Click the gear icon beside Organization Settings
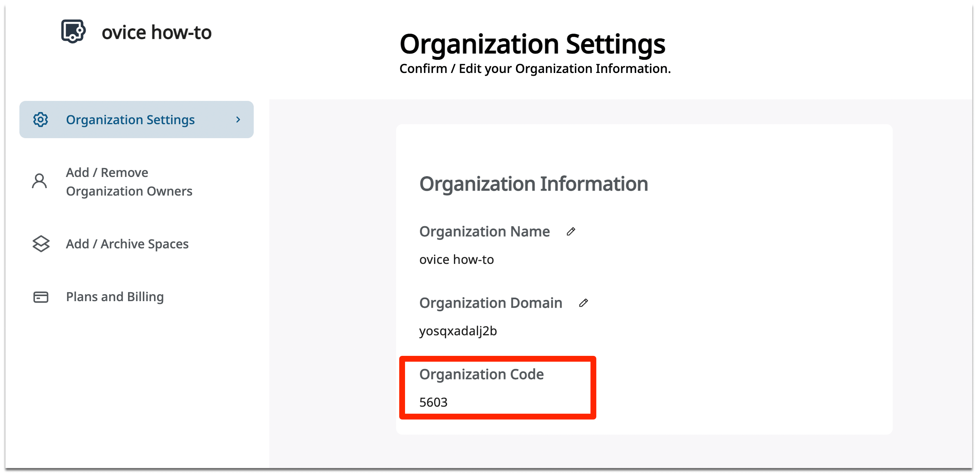 [40, 120]
